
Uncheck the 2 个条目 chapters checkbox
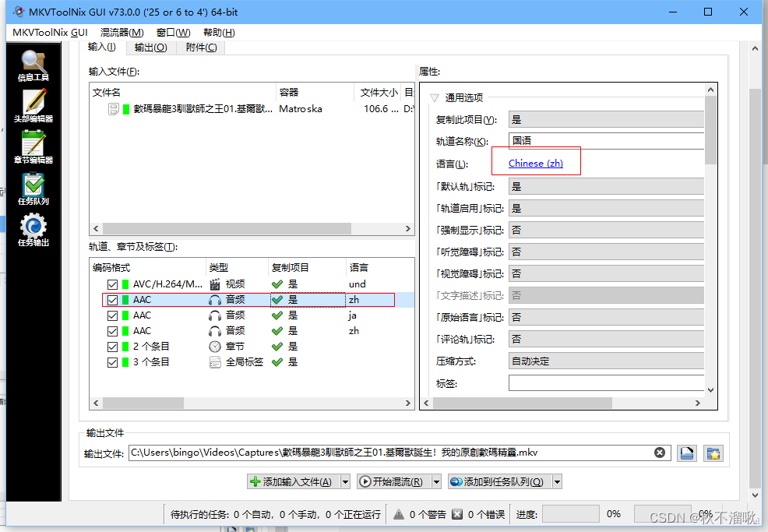point(113,347)
